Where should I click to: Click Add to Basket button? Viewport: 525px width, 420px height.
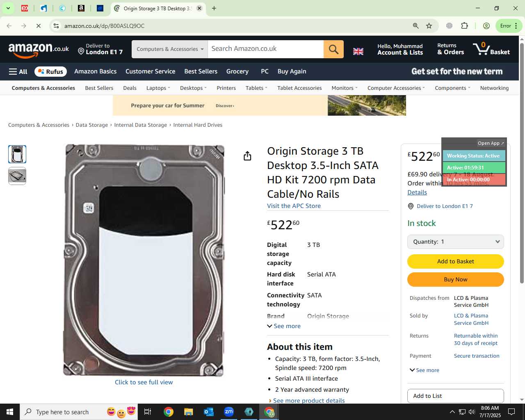[455, 261]
